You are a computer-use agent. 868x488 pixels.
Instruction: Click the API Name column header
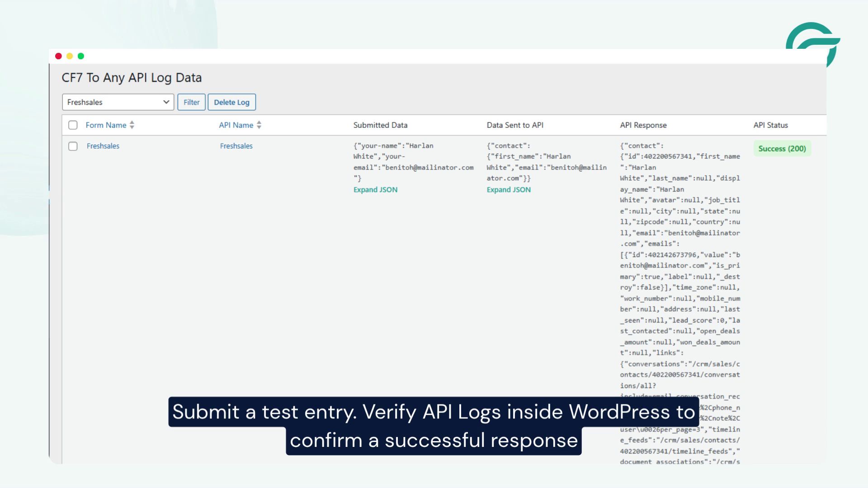pyautogui.click(x=236, y=125)
